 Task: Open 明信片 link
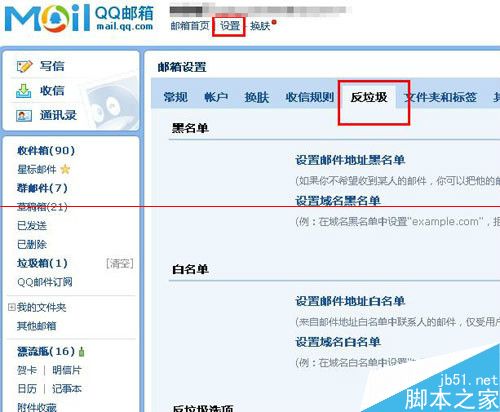point(67,370)
